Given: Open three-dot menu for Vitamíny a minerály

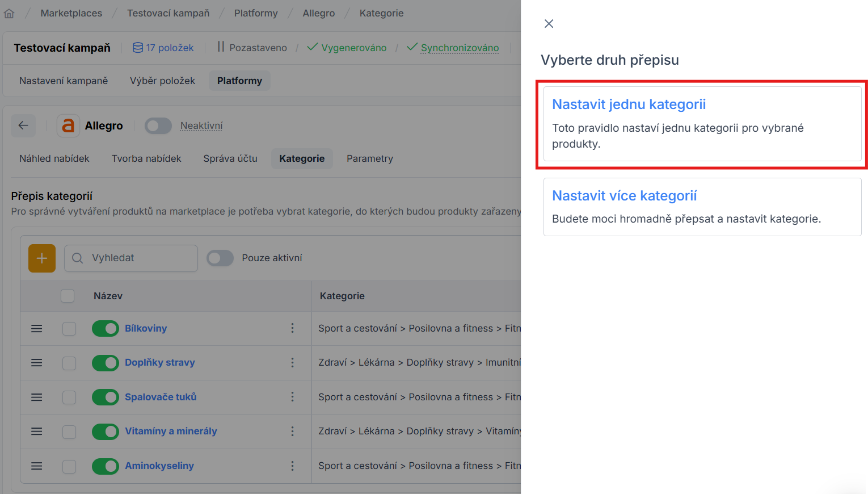Looking at the screenshot, I should (292, 432).
